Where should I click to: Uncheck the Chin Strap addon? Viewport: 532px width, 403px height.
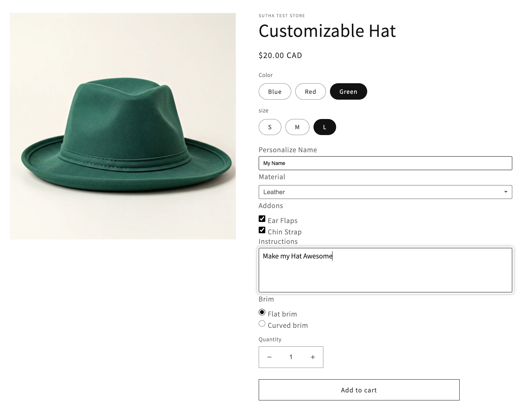click(x=262, y=230)
